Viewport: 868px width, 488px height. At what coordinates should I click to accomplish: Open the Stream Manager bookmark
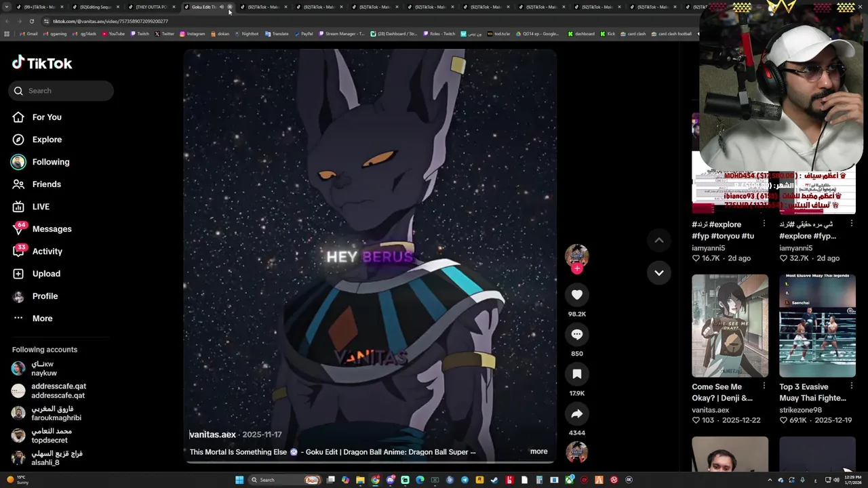coord(341,34)
